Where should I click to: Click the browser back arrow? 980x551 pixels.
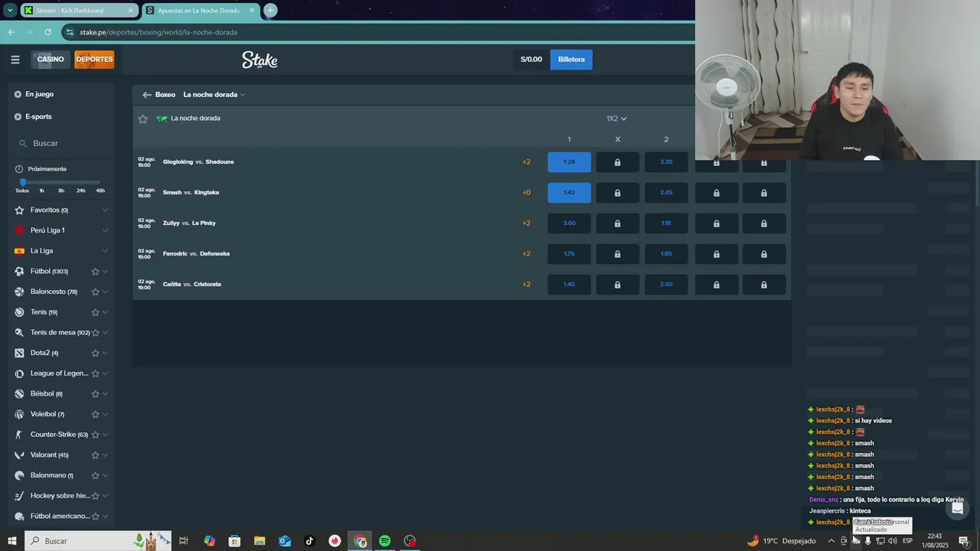tap(11, 32)
